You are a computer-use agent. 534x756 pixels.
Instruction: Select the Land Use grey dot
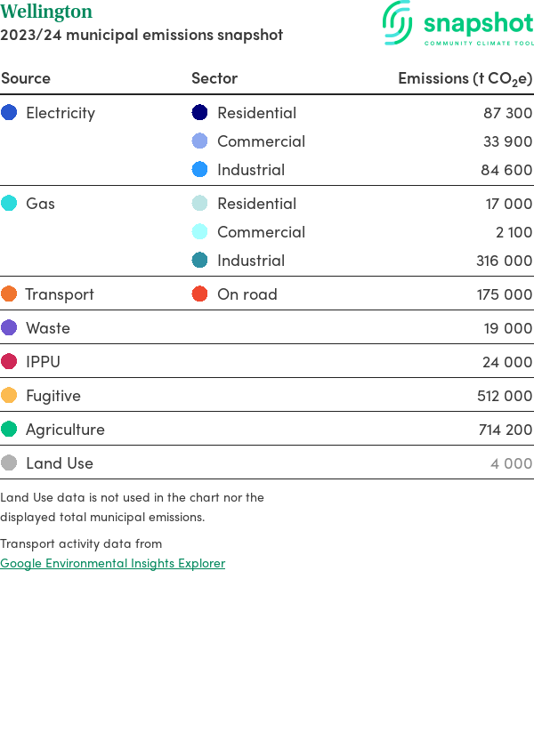tap(9, 463)
